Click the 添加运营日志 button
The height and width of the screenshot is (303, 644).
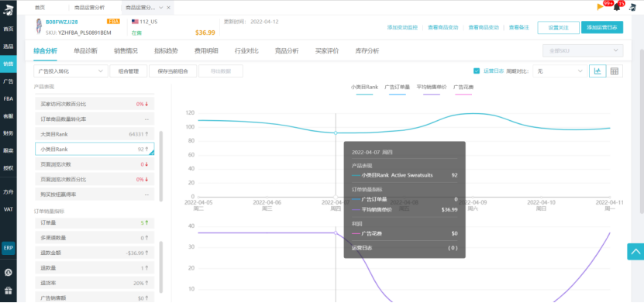[601, 27]
